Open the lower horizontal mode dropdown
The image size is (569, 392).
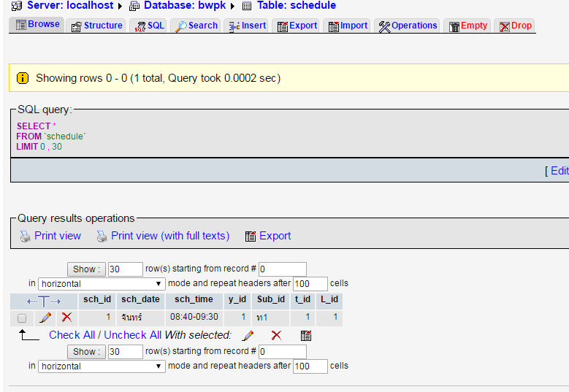tap(102, 366)
